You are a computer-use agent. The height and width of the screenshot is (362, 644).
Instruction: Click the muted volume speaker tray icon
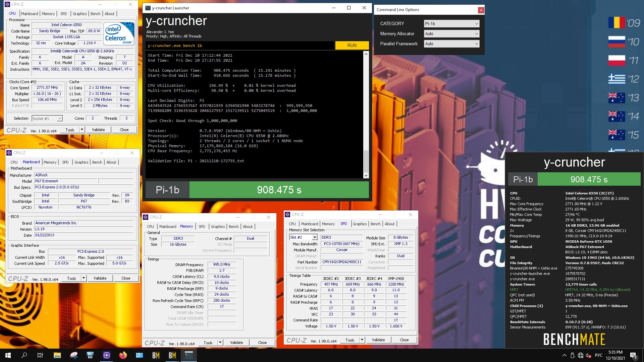tap(589, 355)
